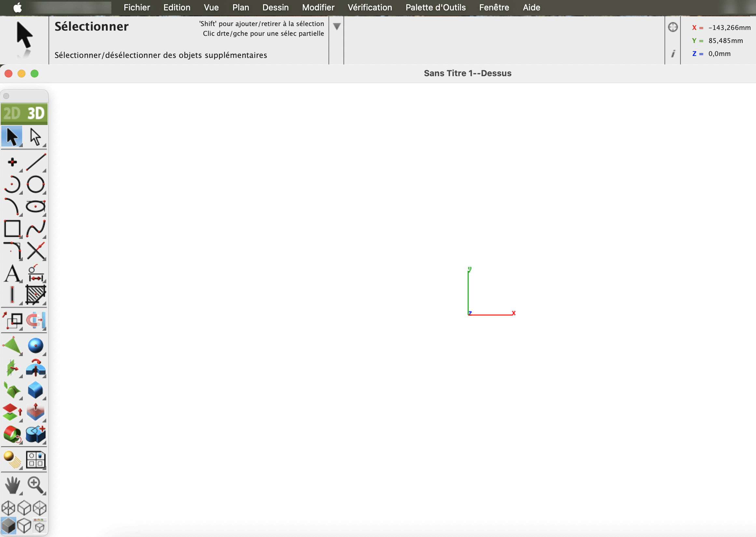Click the X coordinate value field
This screenshot has height=537, width=756.
point(729,28)
